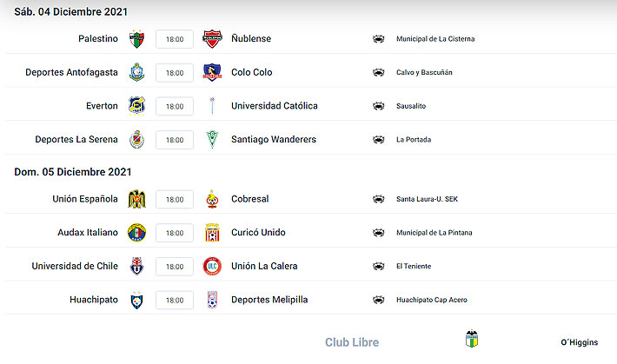Click the Ñublense team crest
617x364 pixels.
point(213,39)
